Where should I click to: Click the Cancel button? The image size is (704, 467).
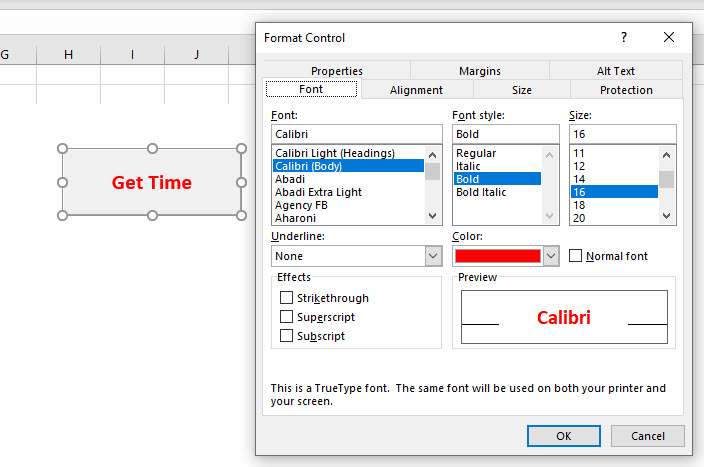click(647, 436)
